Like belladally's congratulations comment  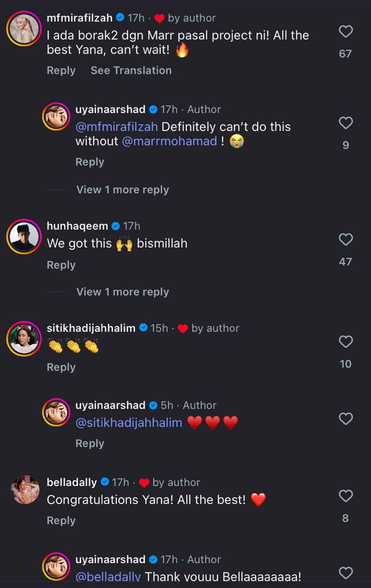[345, 496]
